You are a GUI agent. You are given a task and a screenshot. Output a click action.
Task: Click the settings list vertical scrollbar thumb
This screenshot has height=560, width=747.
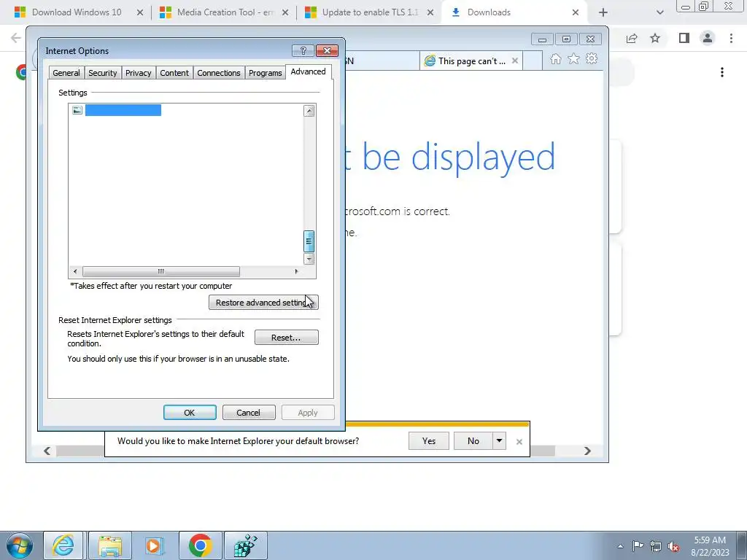(309, 241)
